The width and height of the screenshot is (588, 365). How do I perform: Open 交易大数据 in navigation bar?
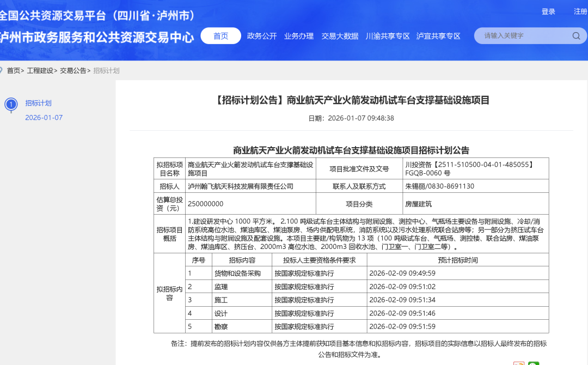coord(340,36)
